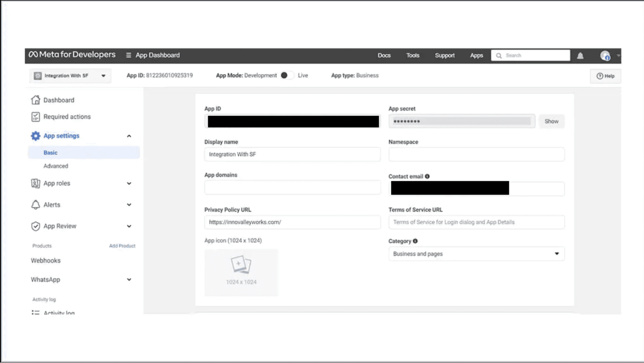This screenshot has width=644, height=363.
Task: Click the Alerts bell icon in sidebar
Action: [x=36, y=205]
